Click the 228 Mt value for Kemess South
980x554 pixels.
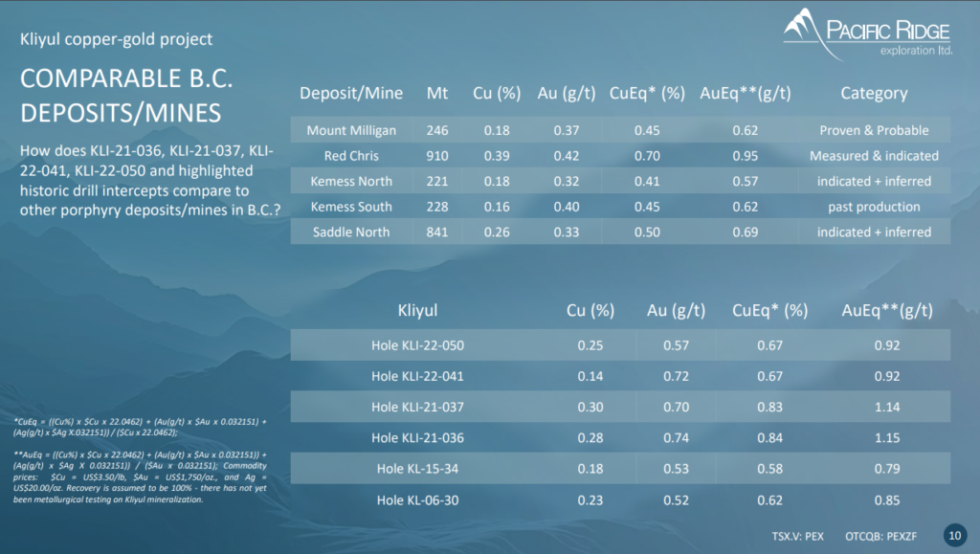pos(436,207)
